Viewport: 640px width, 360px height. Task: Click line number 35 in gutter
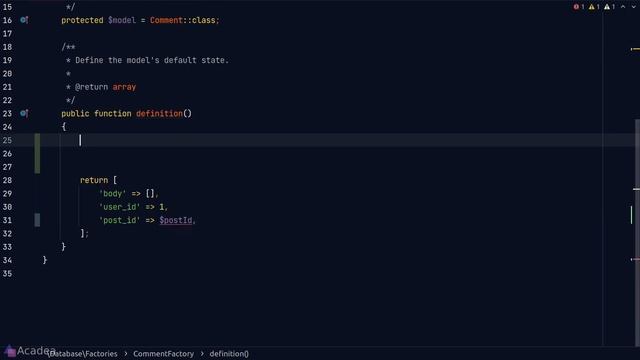tap(7, 273)
